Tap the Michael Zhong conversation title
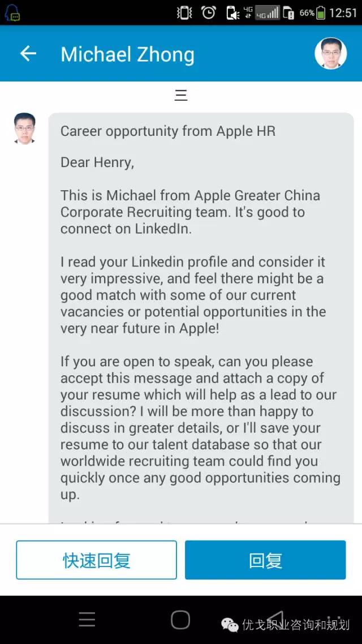362x644 pixels. coord(127,54)
